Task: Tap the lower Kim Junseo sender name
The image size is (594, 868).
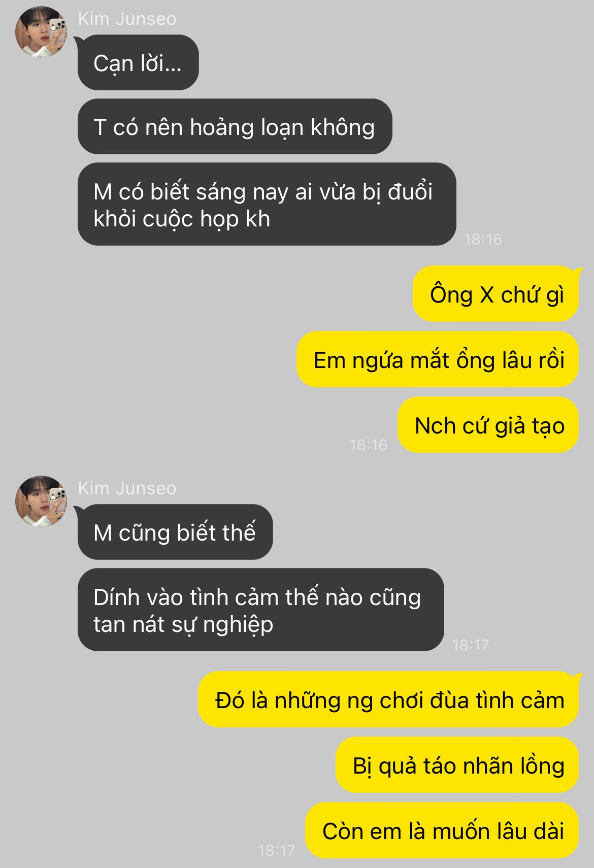Action: pos(127,488)
